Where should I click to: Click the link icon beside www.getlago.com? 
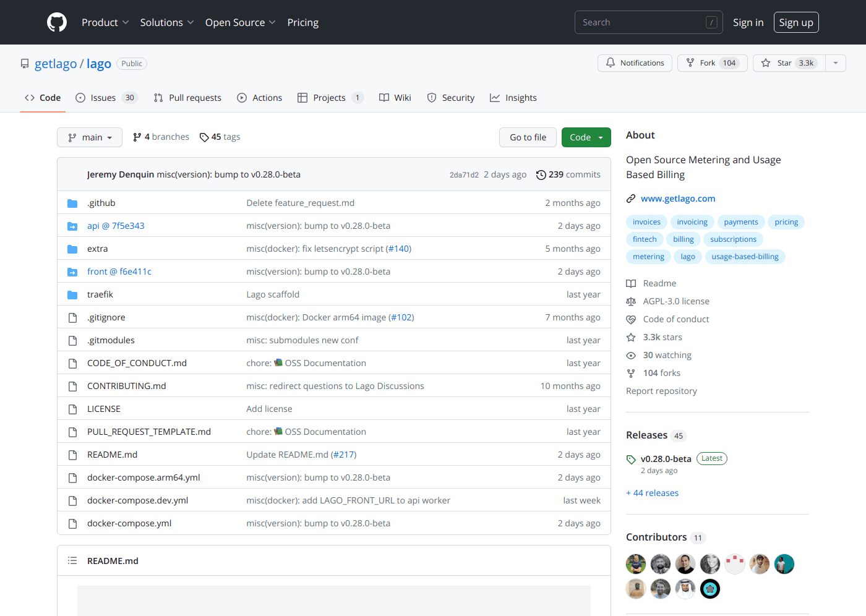click(631, 199)
